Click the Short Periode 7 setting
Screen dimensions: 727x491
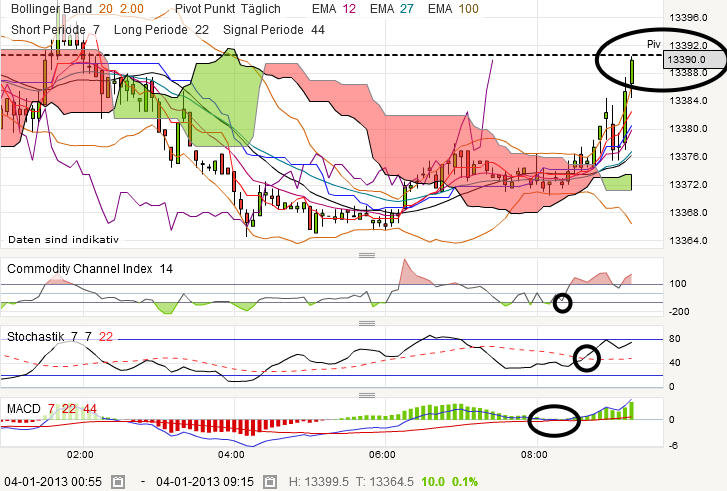point(55,30)
